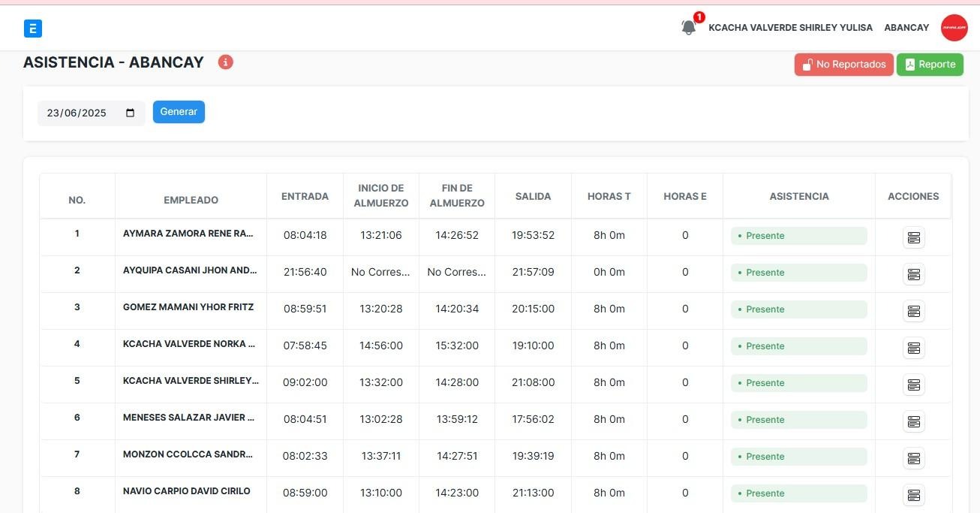
Task: Click the Generar button
Action: [179, 112]
